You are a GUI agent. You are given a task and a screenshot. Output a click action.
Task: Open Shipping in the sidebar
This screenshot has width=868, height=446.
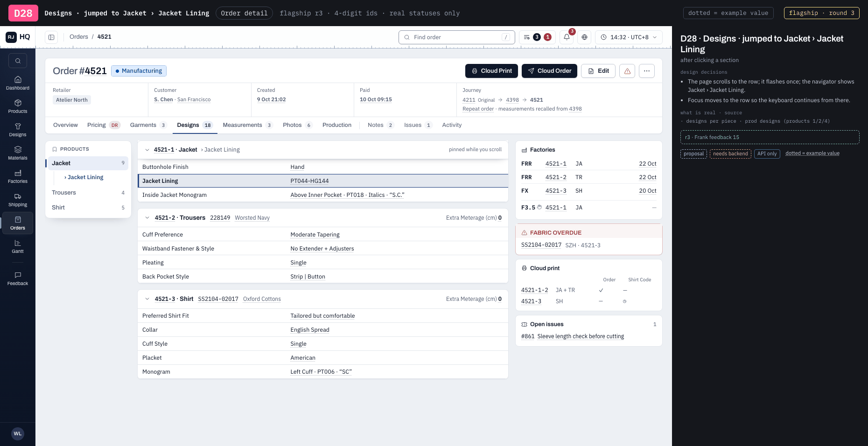pyautogui.click(x=18, y=200)
